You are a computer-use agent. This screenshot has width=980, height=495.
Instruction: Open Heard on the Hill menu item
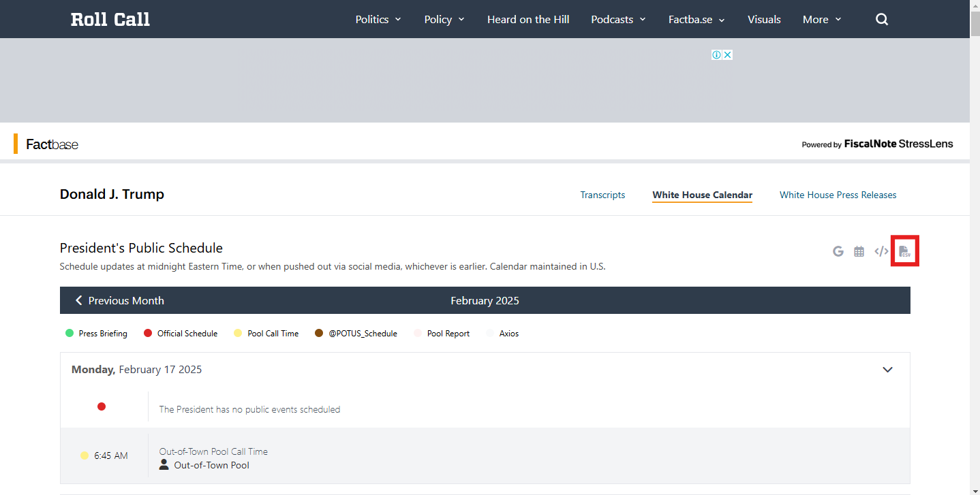click(528, 19)
